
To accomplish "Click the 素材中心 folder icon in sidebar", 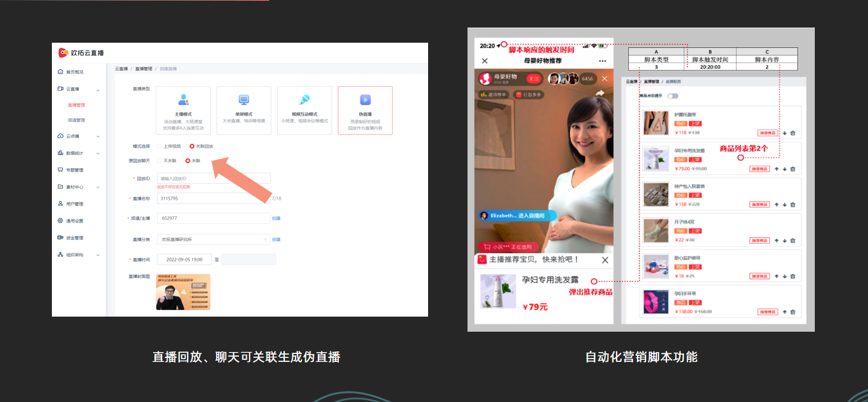I will (60, 187).
